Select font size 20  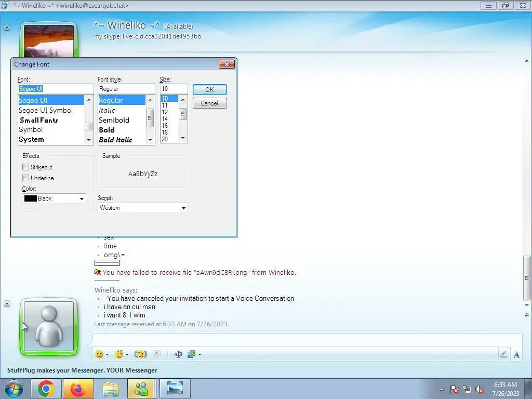(x=165, y=139)
